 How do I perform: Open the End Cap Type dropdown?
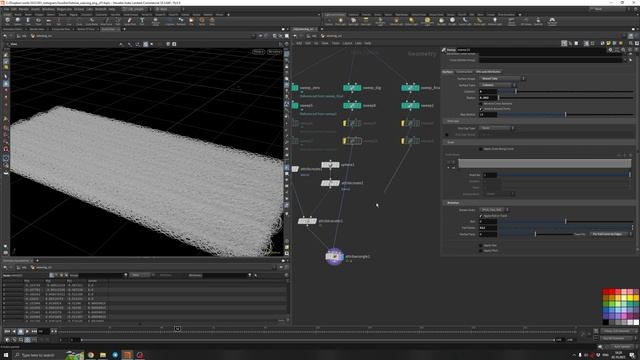point(497,128)
